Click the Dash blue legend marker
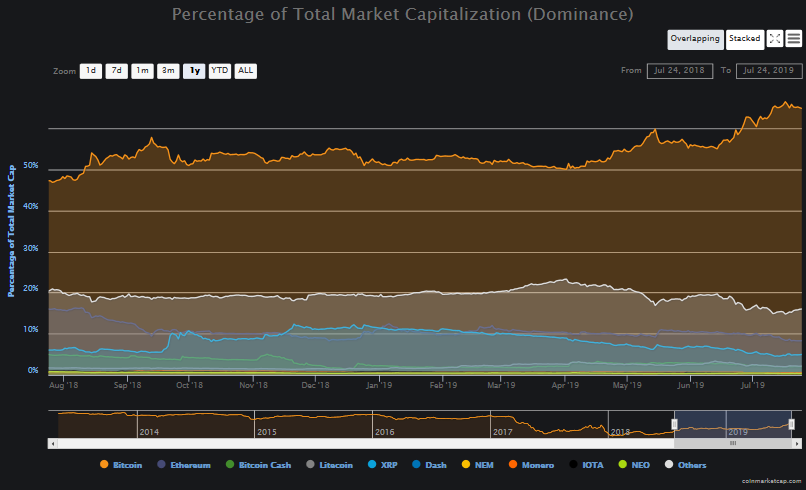This screenshot has height=490, width=806. [416, 464]
